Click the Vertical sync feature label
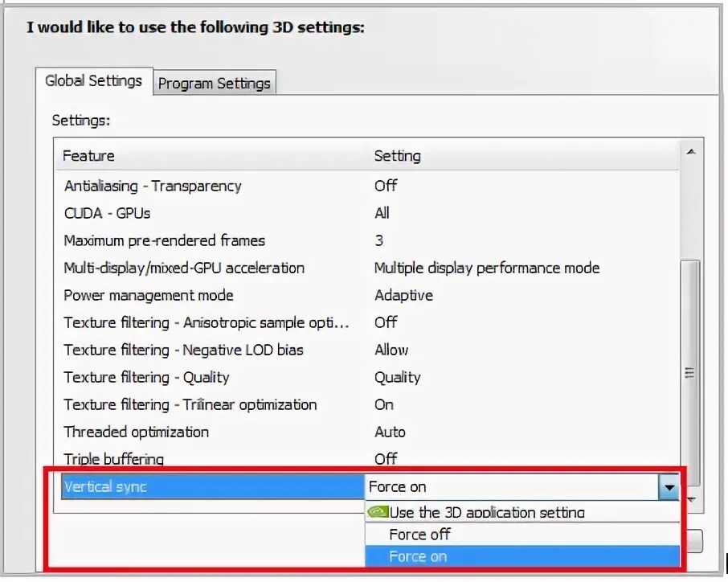This screenshot has width=728, height=582. pos(105,486)
